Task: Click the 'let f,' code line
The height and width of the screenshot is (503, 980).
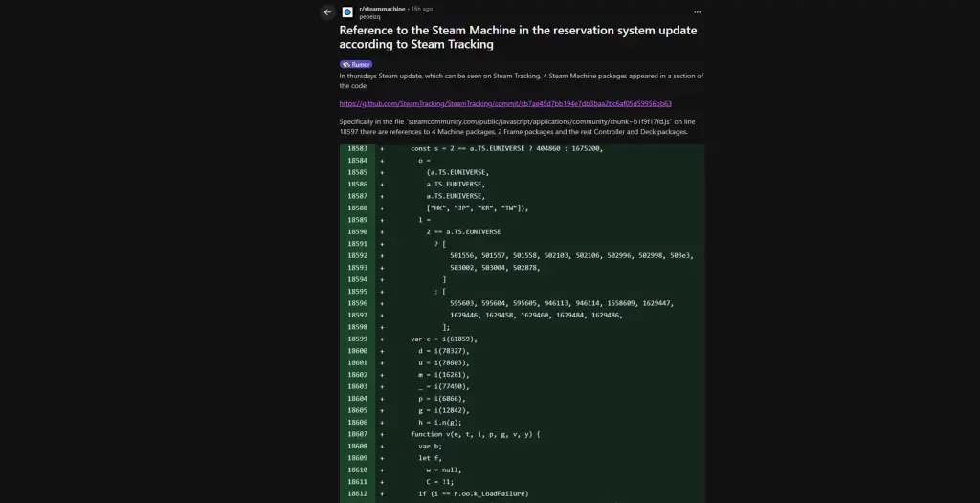Action: tap(430, 457)
